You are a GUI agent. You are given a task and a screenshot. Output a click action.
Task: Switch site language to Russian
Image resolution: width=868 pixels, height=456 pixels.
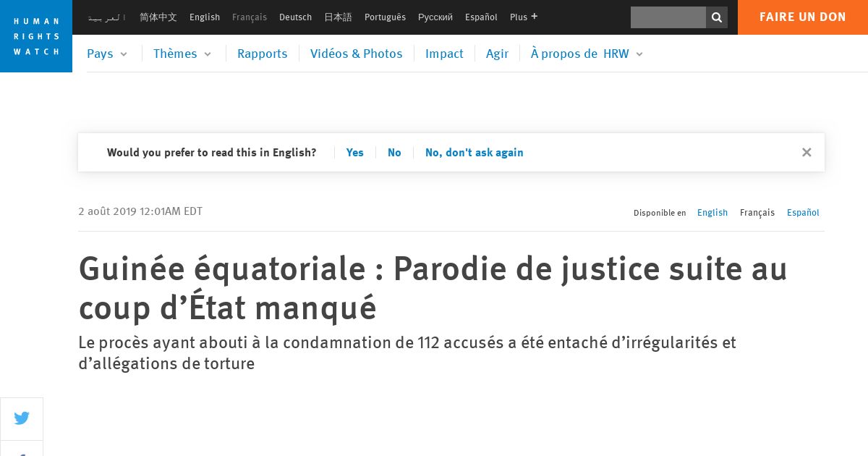pyautogui.click(x=435, y=17)
